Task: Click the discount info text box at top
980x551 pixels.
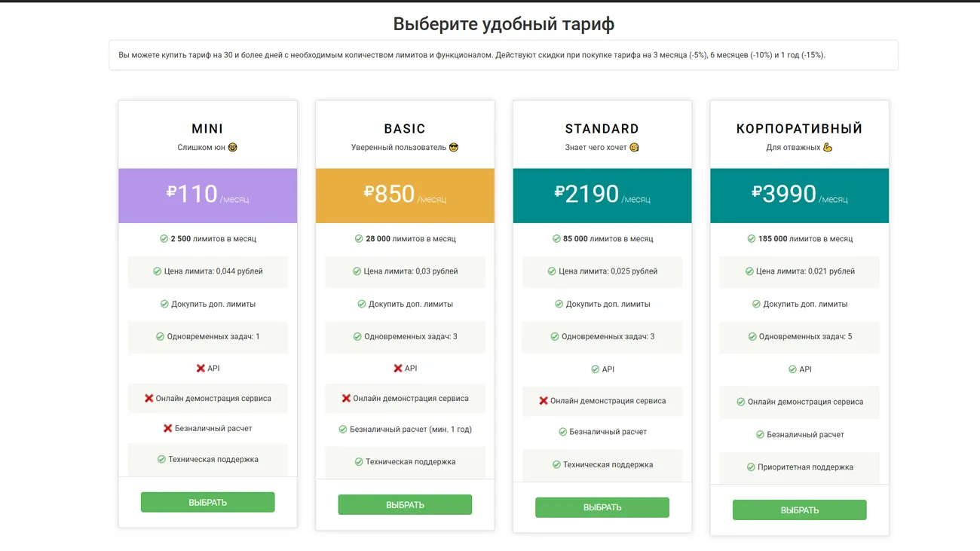Action: (x=503, y=55)
